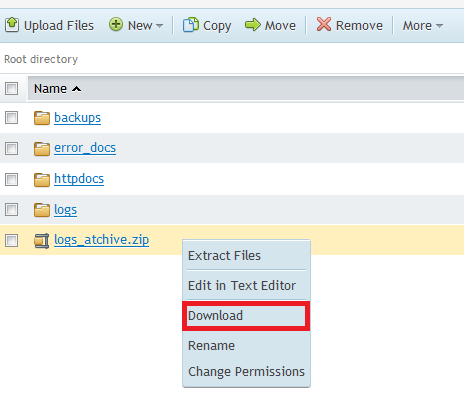Click the Upload Files icon
The image size is (464, 402).
pos(12,25)
